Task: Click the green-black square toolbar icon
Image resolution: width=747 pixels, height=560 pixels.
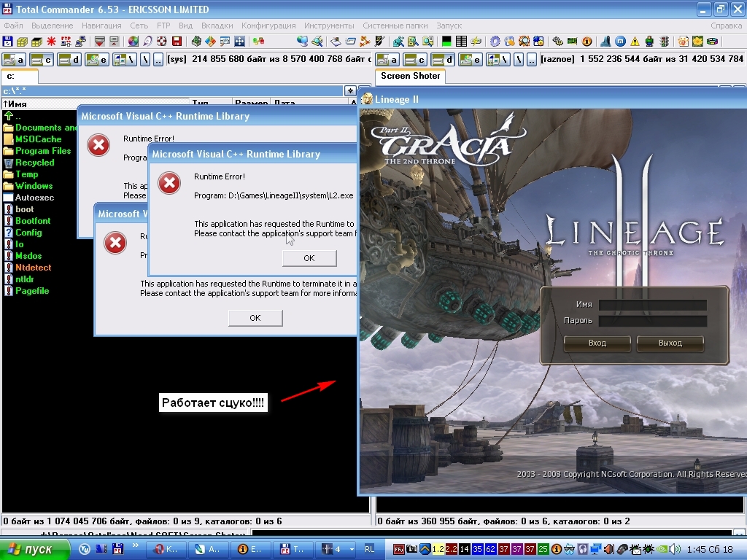Action: pos(446,42)
